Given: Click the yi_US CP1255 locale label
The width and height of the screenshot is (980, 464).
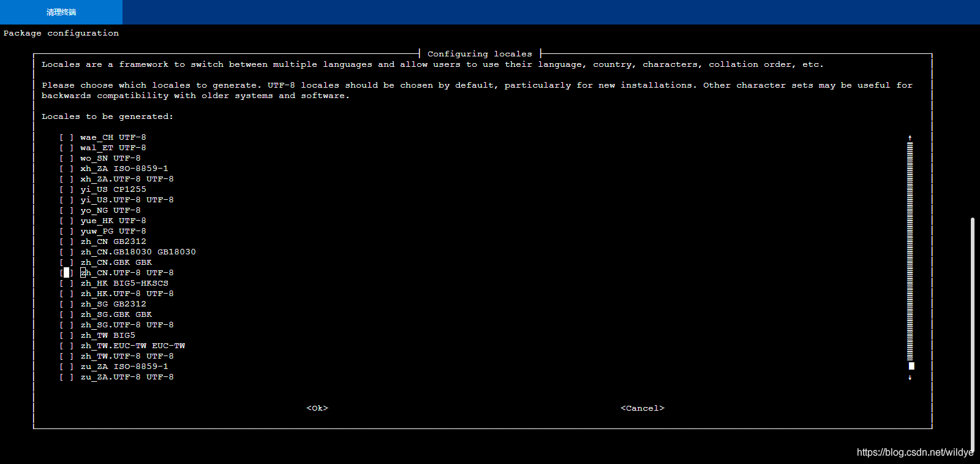Looking at the screenshot, I should pyautogui.click(x=113, y=189).
